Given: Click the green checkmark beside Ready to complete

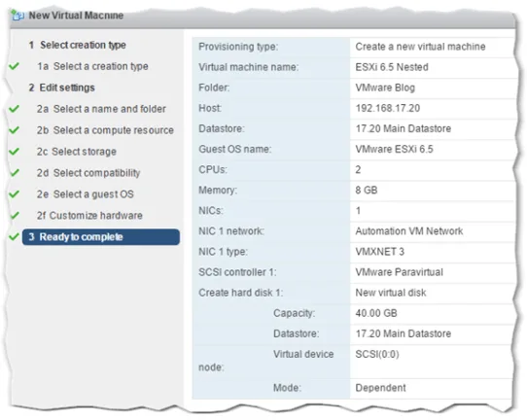Looking at the screenshot, I should click(14, 236).
